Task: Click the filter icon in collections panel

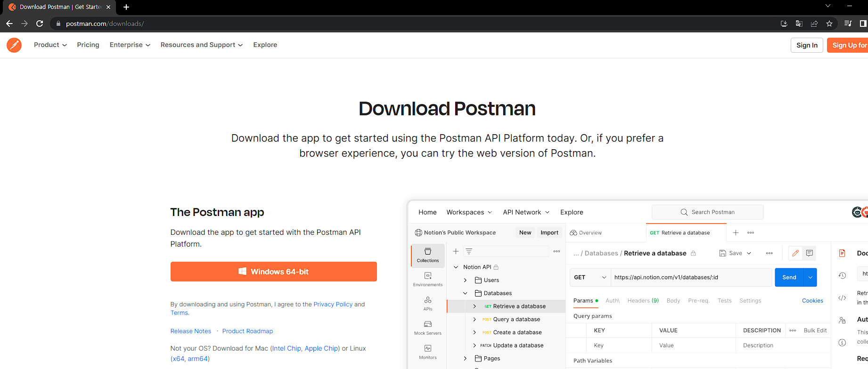Action: (x=469, y=251)
